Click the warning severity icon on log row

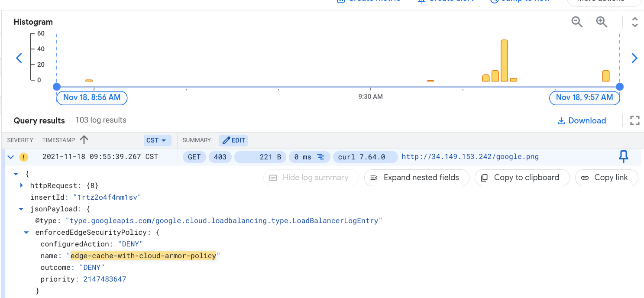point(23,157)
